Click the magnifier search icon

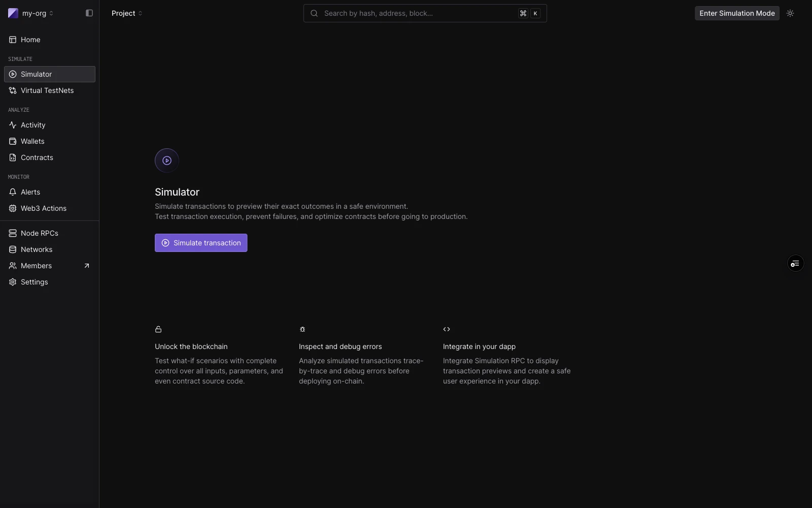tap(314, 13)
